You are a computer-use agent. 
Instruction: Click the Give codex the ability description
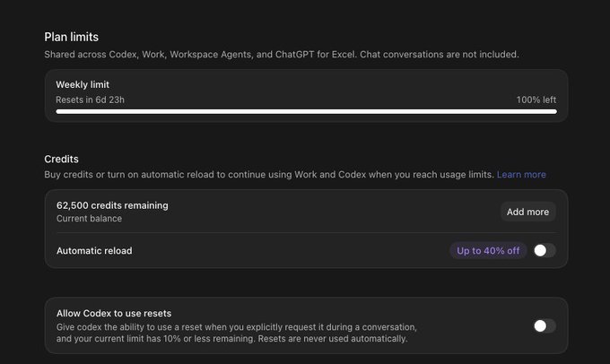tap(237, 333)
